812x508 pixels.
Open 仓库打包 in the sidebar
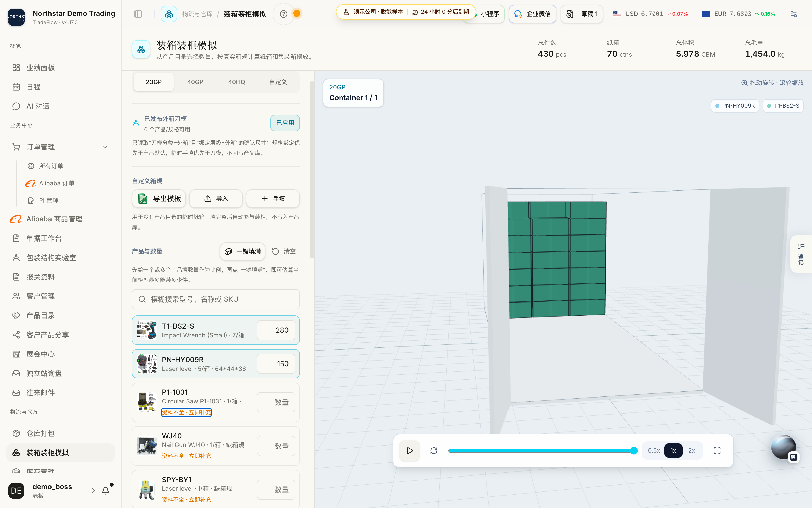coord(60,433)
